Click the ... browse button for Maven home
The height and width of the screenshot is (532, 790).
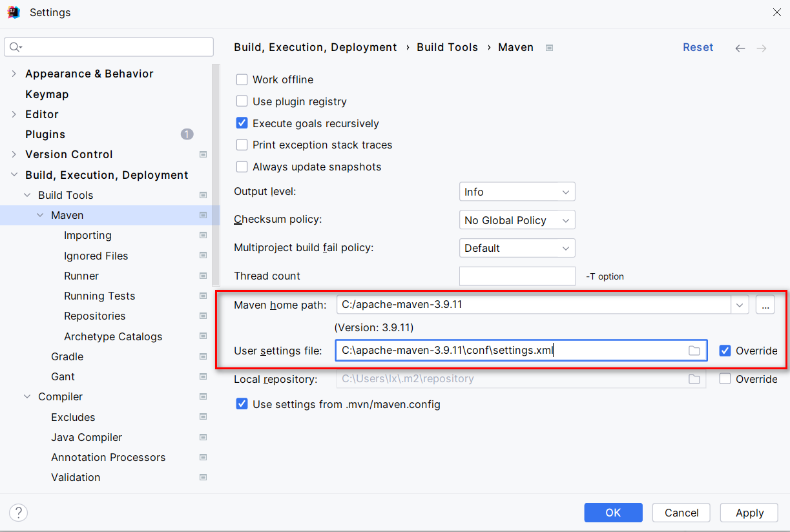pos(765,305)
